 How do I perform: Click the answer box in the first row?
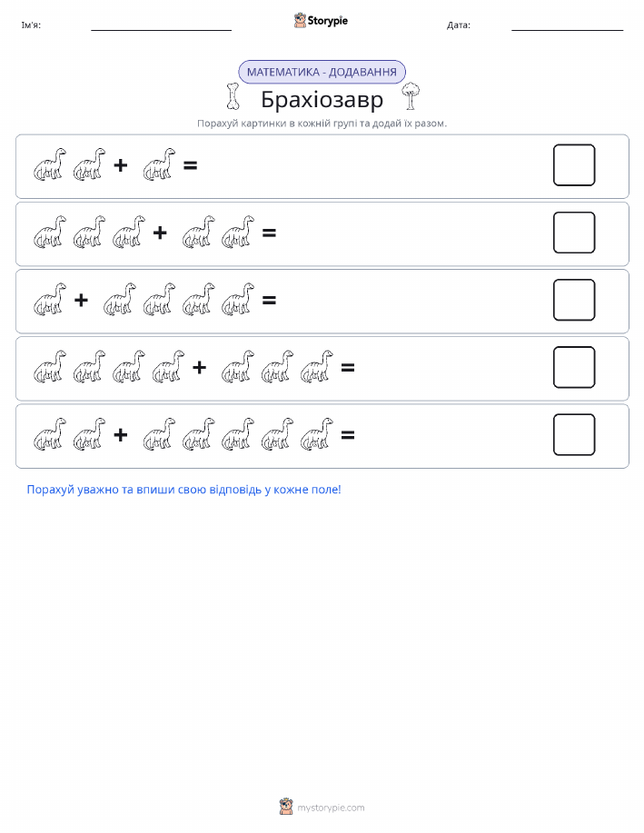pyautogui.click(x=574, y=164)
